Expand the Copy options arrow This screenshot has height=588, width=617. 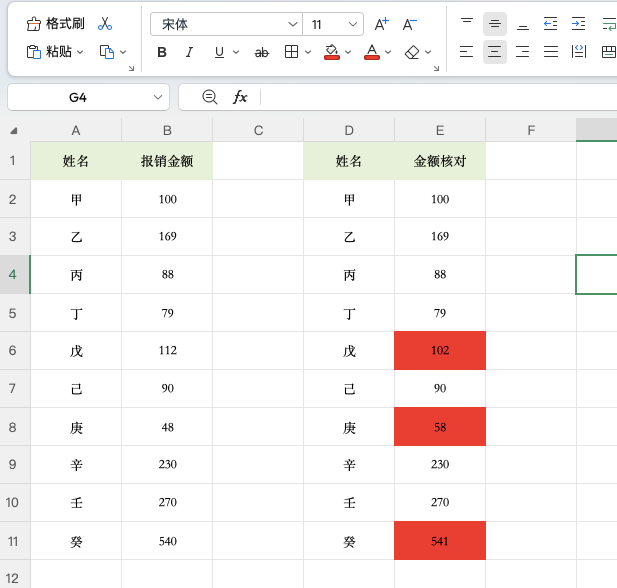(123, 52)
